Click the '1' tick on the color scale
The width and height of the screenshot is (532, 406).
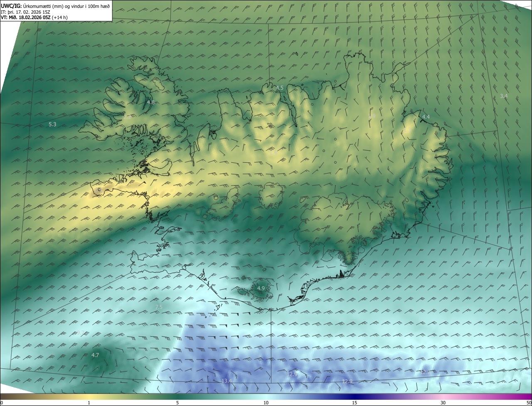(x=89, y=403)
